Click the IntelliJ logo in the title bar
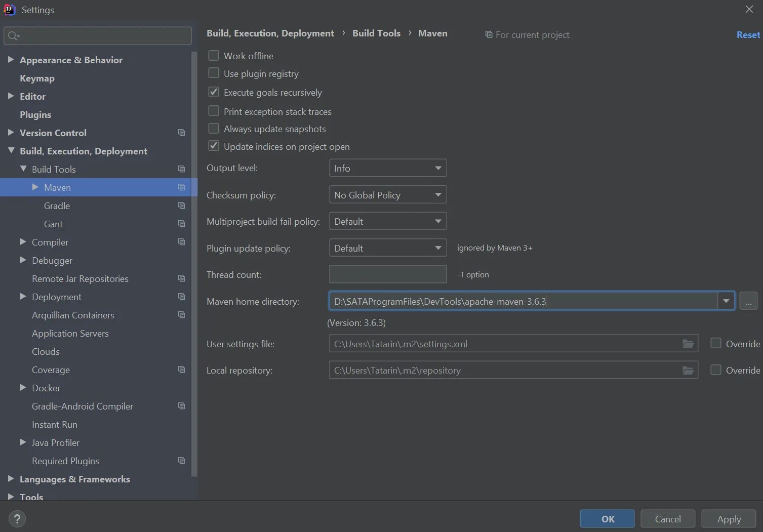This screenshot has height=532, width=763. pyautogui.click(x=9, y=10)
